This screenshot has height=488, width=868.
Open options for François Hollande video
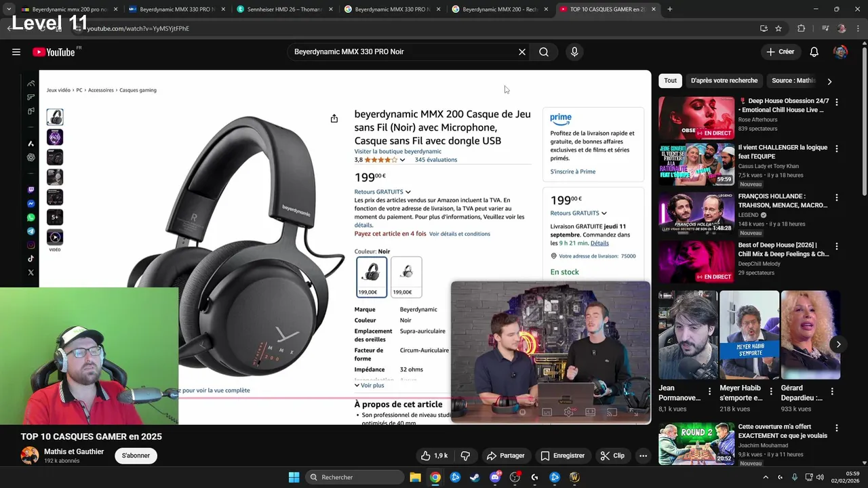click(836, 198)
